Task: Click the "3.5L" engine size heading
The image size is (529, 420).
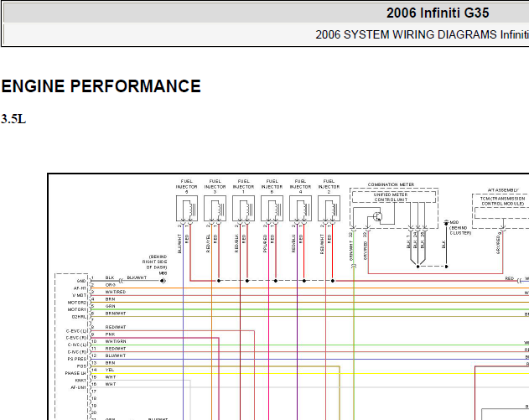Action: (x=13, y=119)
